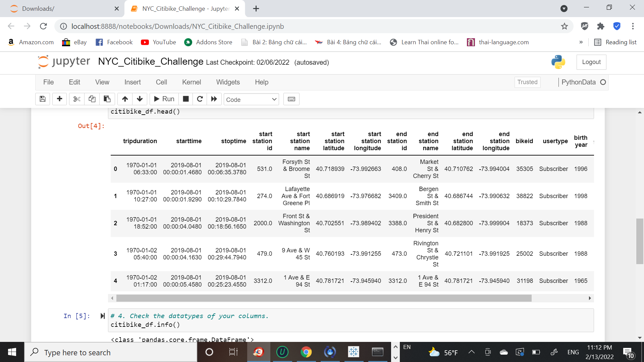This screenshot has height=362, width=644.
Task: Restart the kernel with the circular arrow
Action: click(200, 99)
